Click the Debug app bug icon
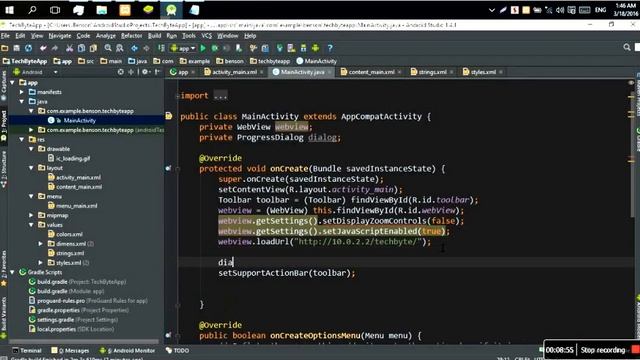Screen dimensions: 640x360 [215, 48]
